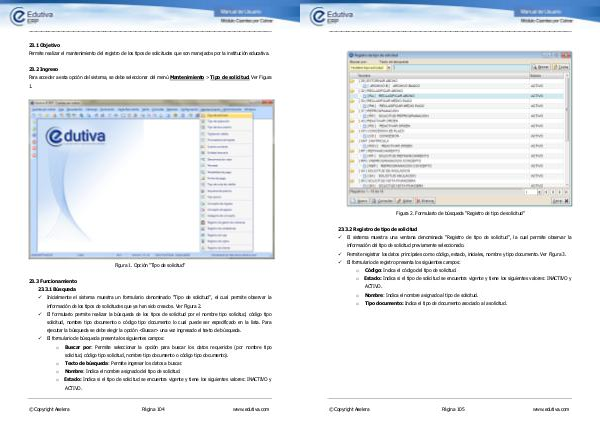Viewport: 600px width, 424px height.
Task: Open www.edutiva.com link on page 104 footer
Action: pos(251,408)
